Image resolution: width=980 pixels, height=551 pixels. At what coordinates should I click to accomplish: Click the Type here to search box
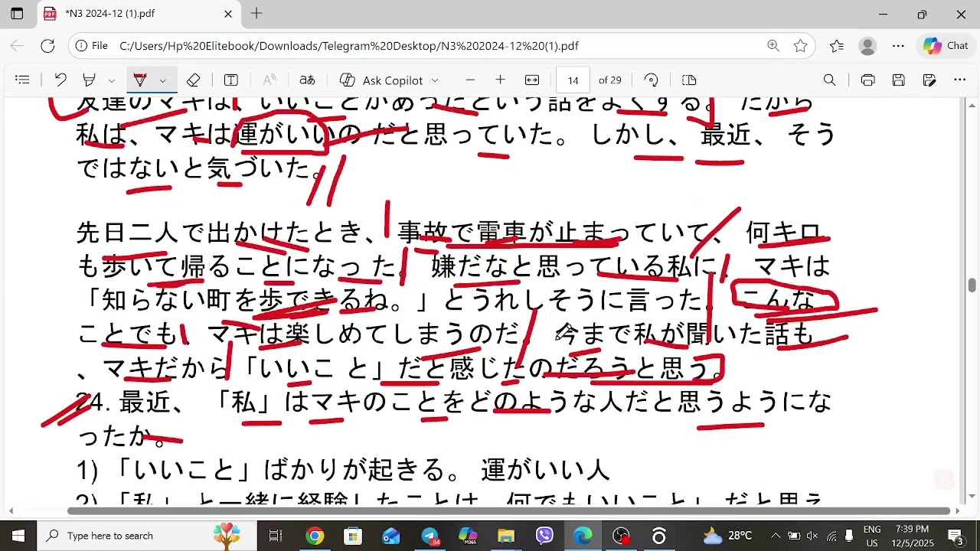point(149,536)
